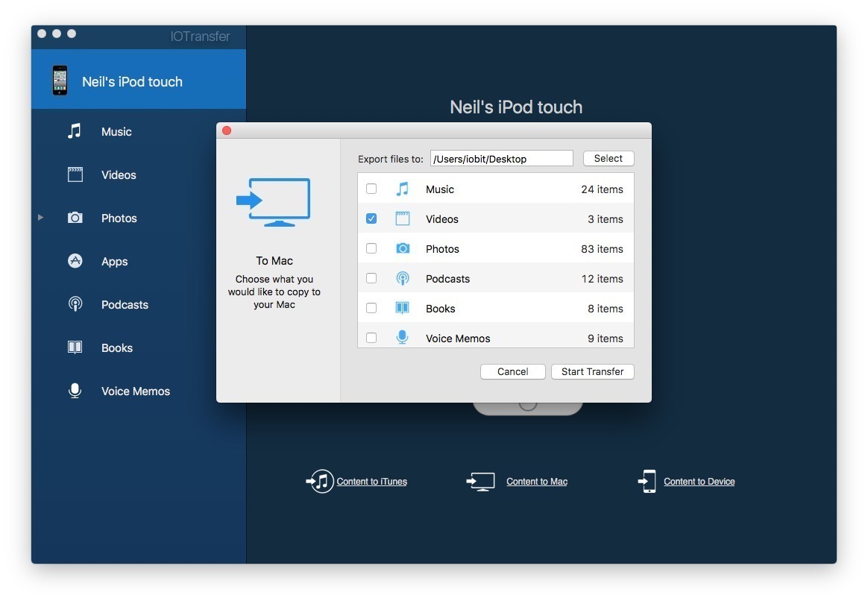Enable the Music checkbox in export list
The height and width of the screenshot is (601, 868).
371,189
